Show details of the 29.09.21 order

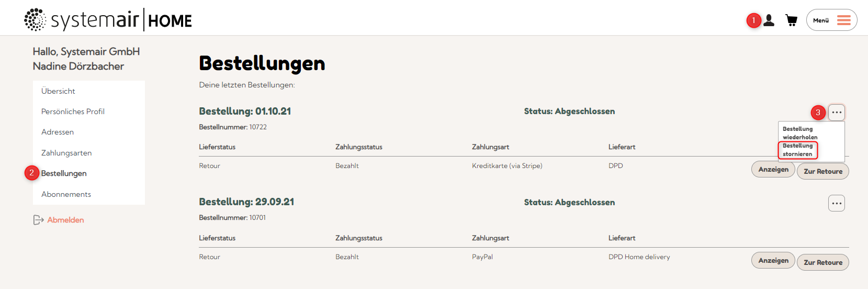click(773, 261)
